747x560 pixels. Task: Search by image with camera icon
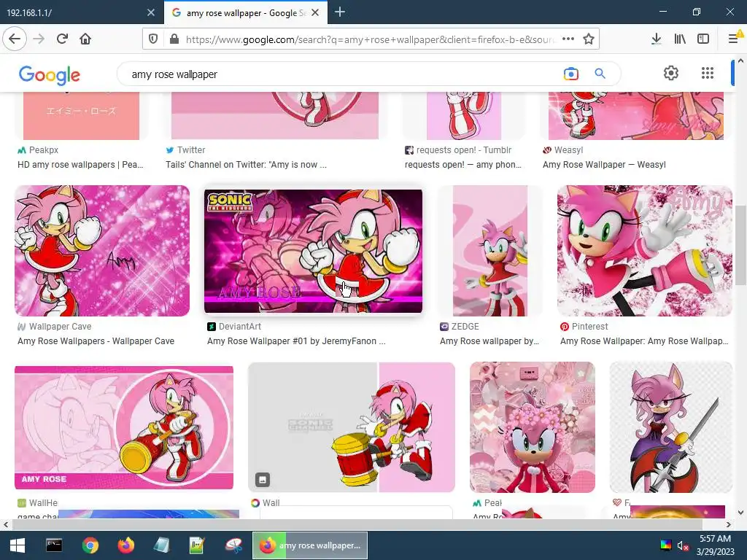click(x=570, y=74)
